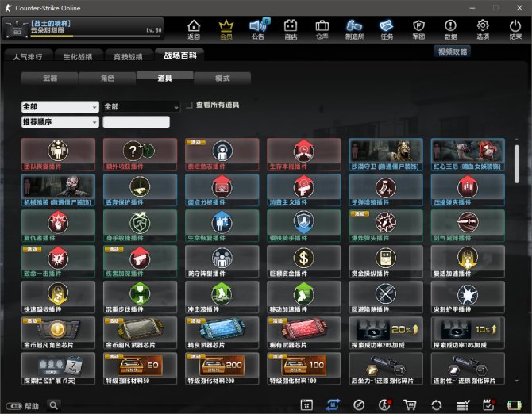Screen dimensions: 532x414
Task: Click the 视频攻略 button
Action: (x=453, y=52)
